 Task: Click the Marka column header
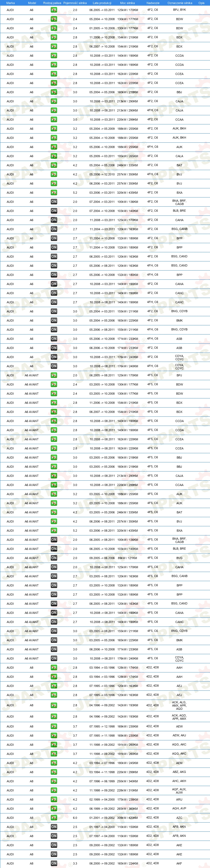click(x=10, y=3)
